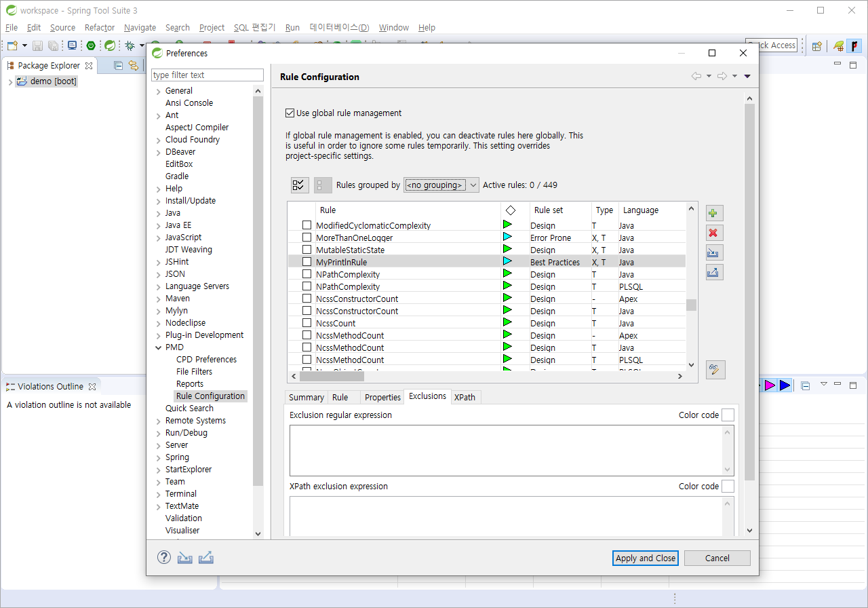The width and height of the screenshot is (868, 608).
Task: Collapse the PMD preferences node
Action: click(159, 347)
